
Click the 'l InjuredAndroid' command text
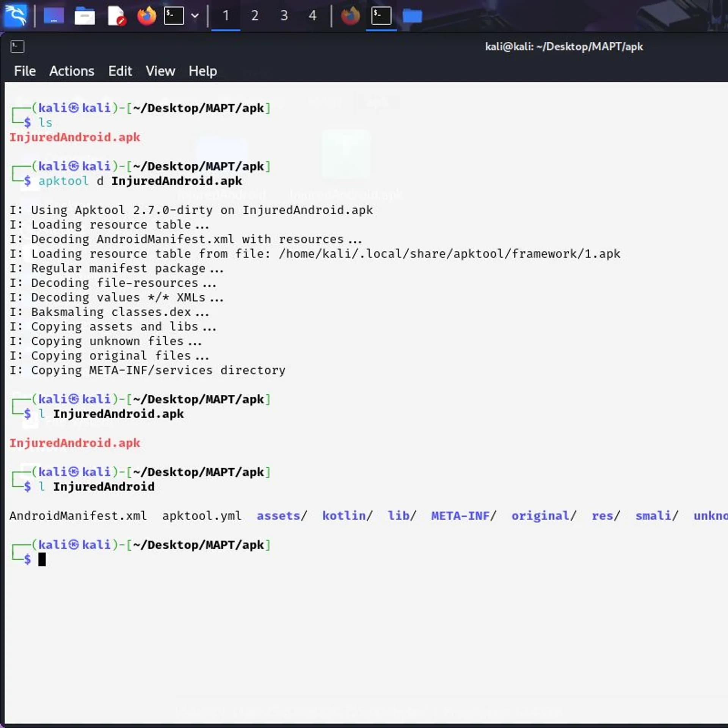click(x=97, y=487)
